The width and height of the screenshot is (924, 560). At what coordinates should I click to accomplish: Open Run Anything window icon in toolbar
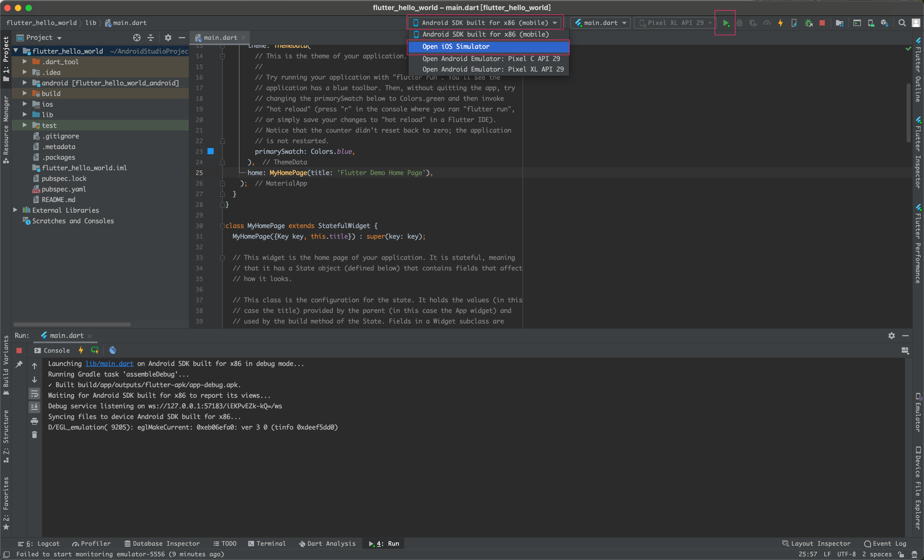pyautogui.click(x=857, y=23)
